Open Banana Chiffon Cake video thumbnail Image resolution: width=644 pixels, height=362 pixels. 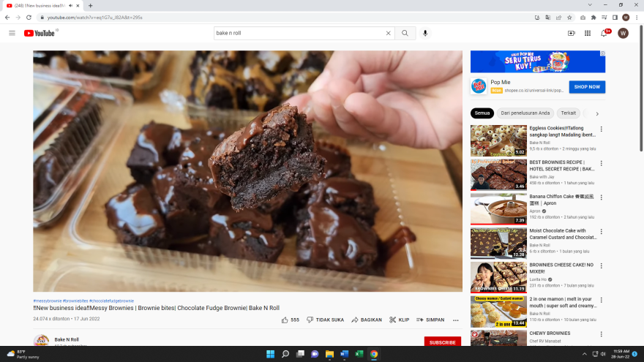pos(498,209)
